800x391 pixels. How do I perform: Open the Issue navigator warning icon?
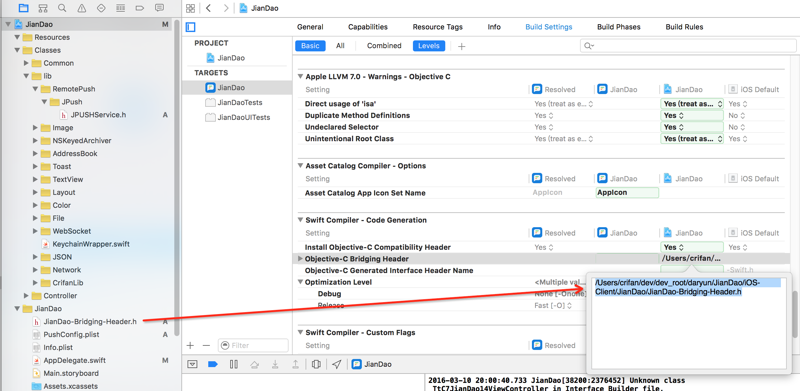click(82, 8)
